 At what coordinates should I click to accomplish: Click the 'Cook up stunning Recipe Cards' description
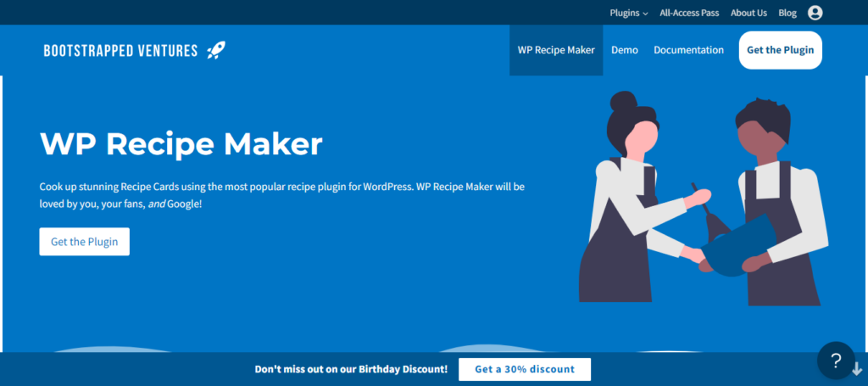coord(281,195)
